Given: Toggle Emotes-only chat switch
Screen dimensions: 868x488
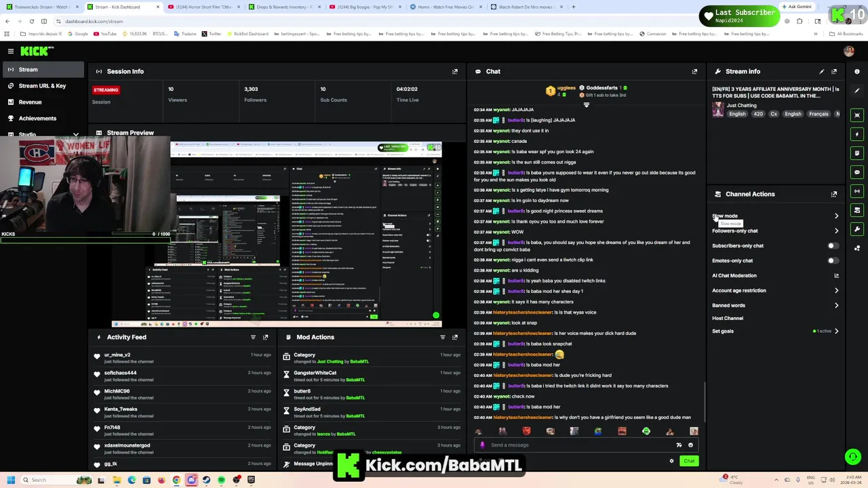Looking at the screenshot, I should (x=833, y=261).
